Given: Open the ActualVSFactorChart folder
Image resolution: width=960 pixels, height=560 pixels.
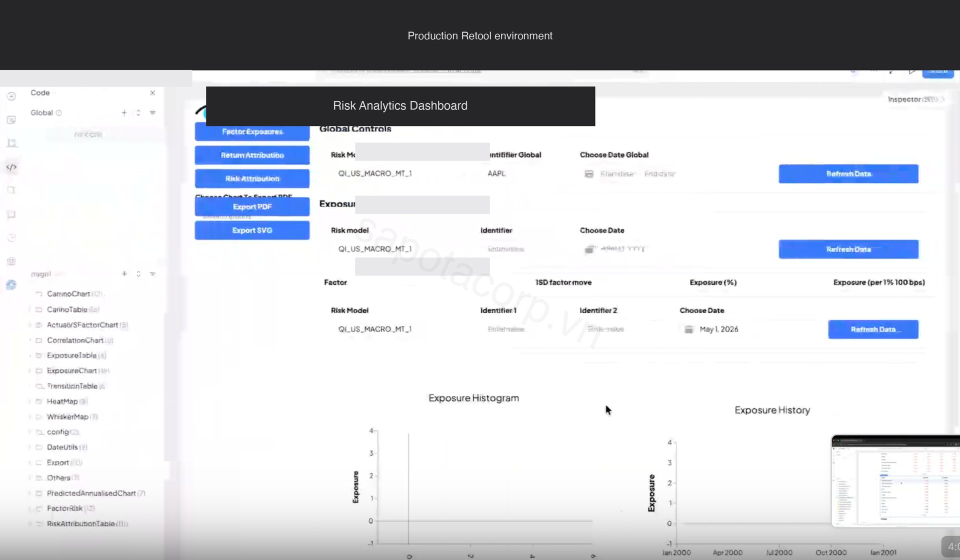Looking at the screenshot, I should pos(82,325).
